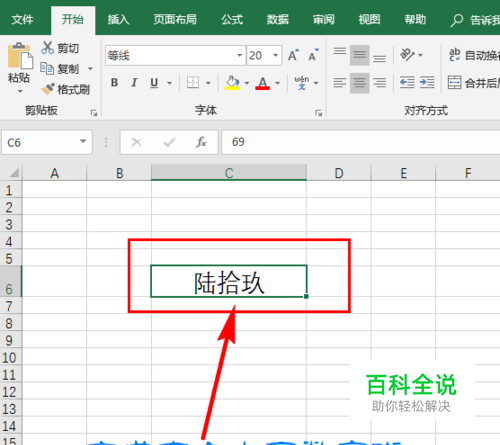
Task: Cut selection with the scissors icon
Action: tap(47, 48)
